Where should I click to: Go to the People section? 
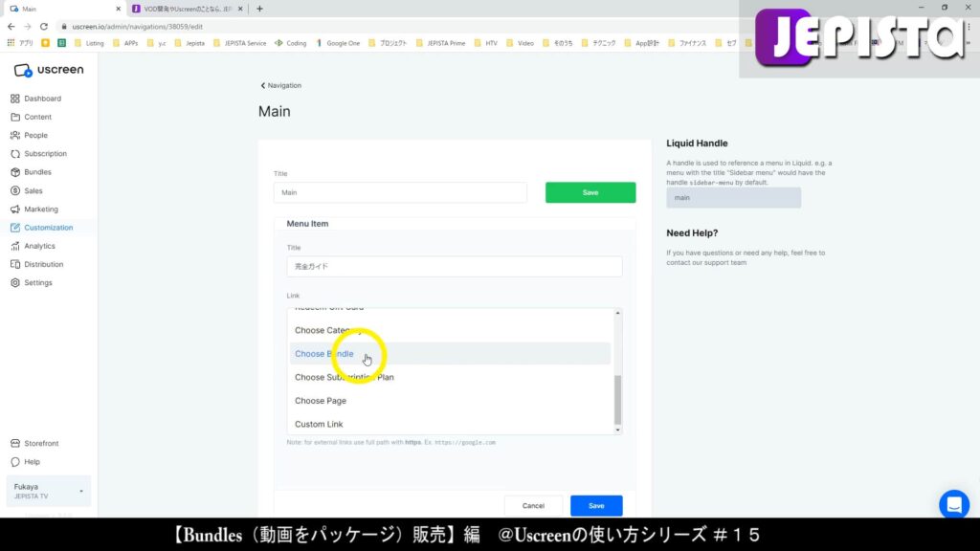35,135
